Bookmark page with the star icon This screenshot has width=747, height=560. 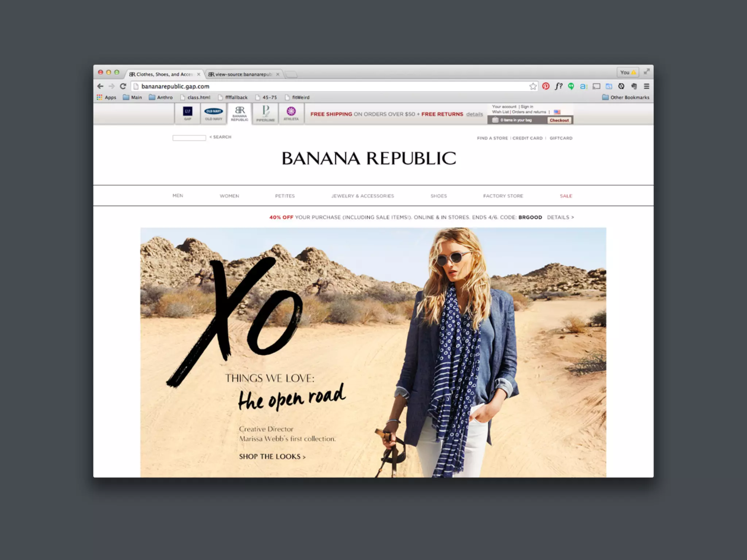coord(533,86)
